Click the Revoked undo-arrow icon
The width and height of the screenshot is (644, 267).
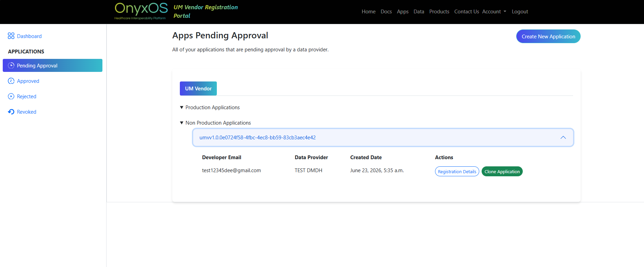(x=11, y=112)
